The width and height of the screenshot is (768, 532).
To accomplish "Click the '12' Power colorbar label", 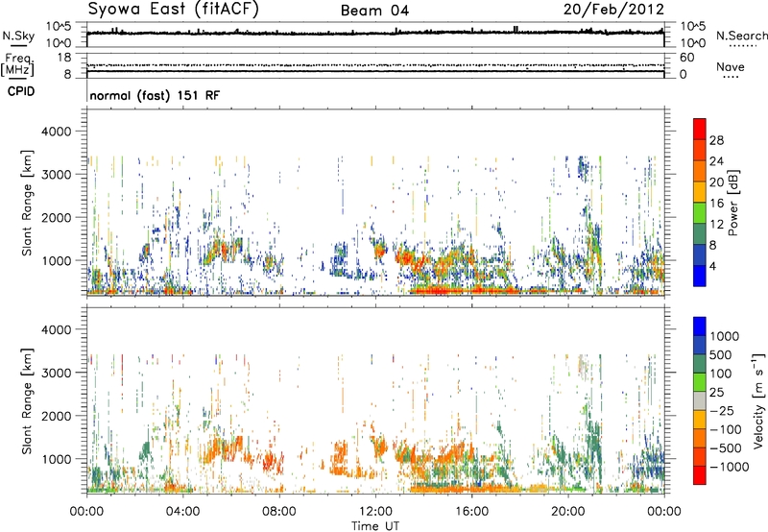I will [716, 225].
